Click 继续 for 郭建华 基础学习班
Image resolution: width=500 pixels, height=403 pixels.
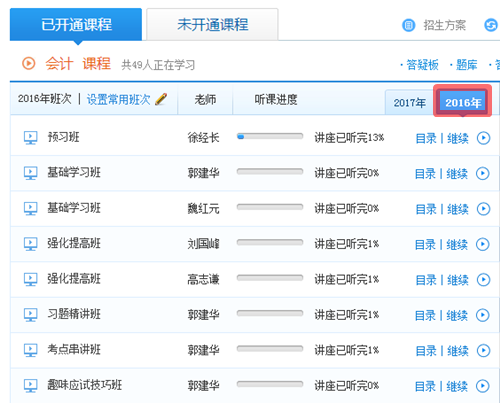[x=457, y=174]
